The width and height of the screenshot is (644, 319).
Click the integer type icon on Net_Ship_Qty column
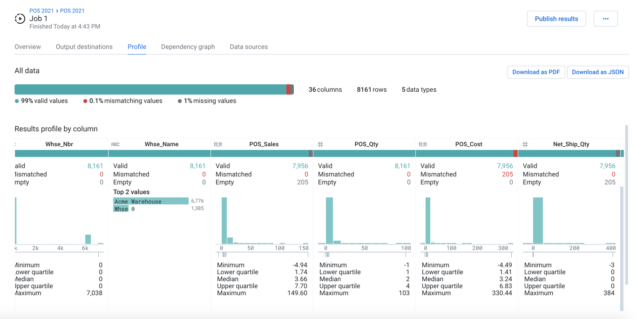[x=524, y=144]
